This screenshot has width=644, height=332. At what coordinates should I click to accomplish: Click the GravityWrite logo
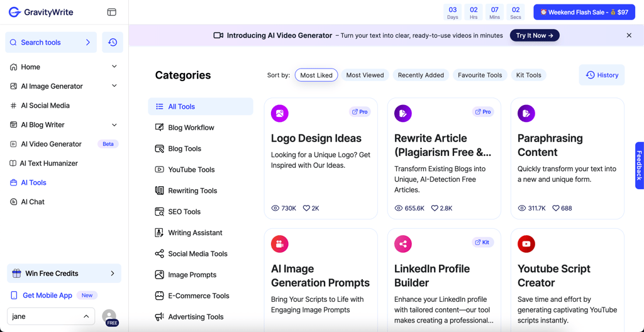click(x=41, y=13)
